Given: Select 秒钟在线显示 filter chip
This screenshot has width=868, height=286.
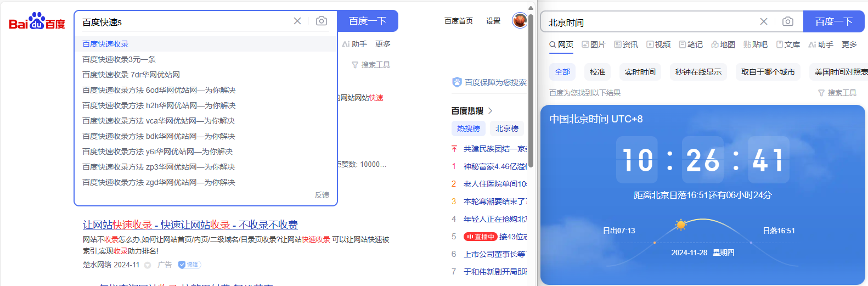Looking at the screenshot, I should click(698, 72).
